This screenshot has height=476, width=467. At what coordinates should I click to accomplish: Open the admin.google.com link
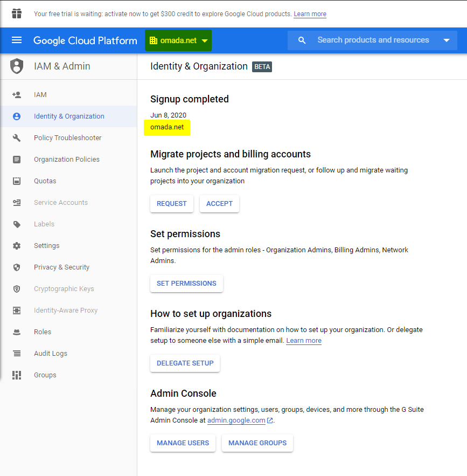[236, 420]
